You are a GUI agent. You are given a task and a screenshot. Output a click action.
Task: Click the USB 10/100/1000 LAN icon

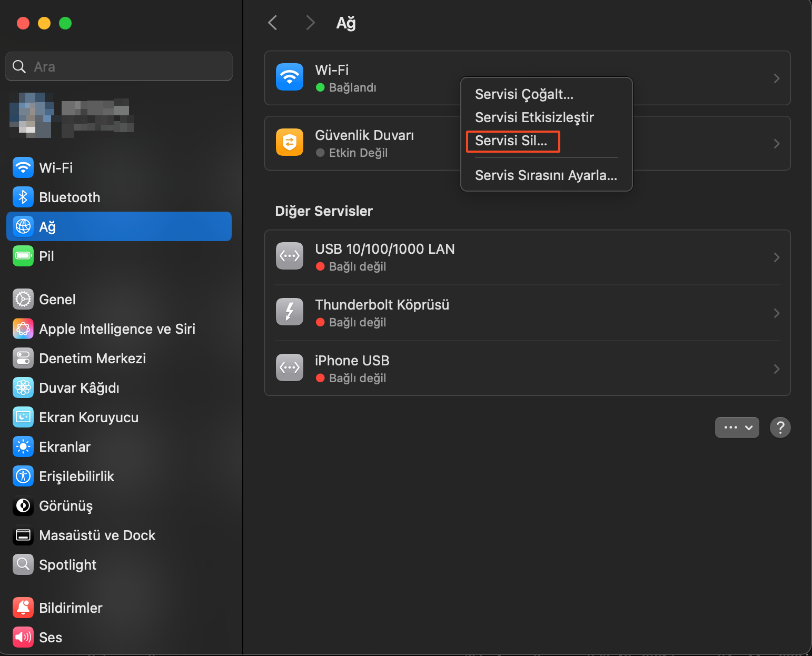click(290, 256)
